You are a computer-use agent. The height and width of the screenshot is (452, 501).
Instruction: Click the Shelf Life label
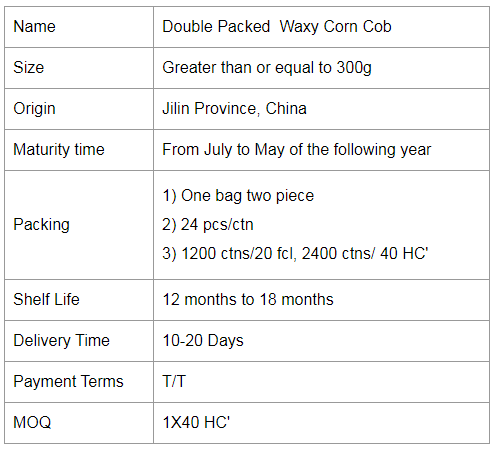click(46, 299)
